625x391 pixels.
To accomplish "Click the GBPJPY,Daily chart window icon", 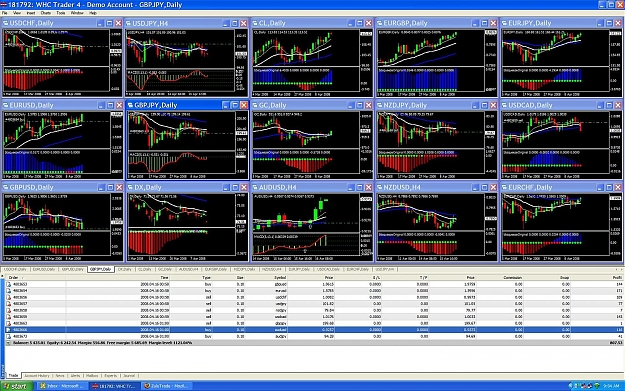I will [130, 105].
